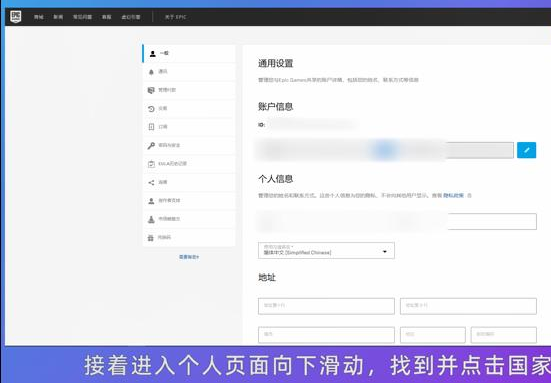The height and width of the screenshot is (383, 551).
Task: Click the address line 2 input field
Action: tap(468, 306)
